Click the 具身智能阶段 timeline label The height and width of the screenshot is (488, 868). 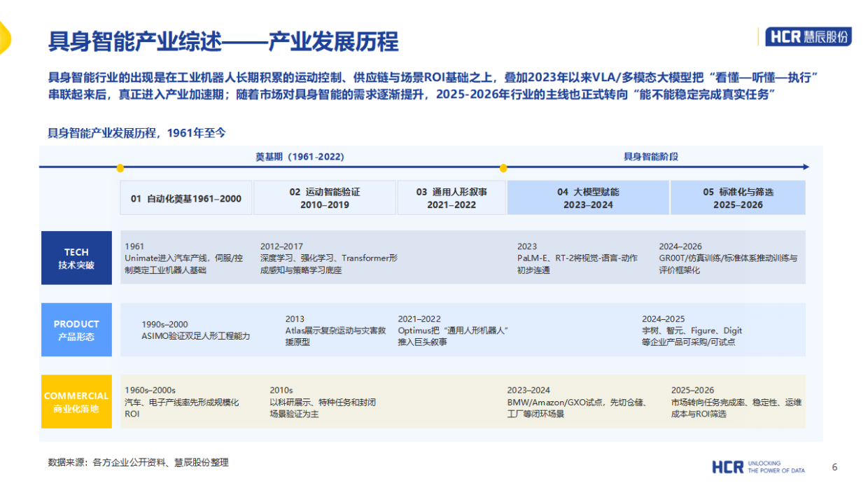tap(651, 157)
